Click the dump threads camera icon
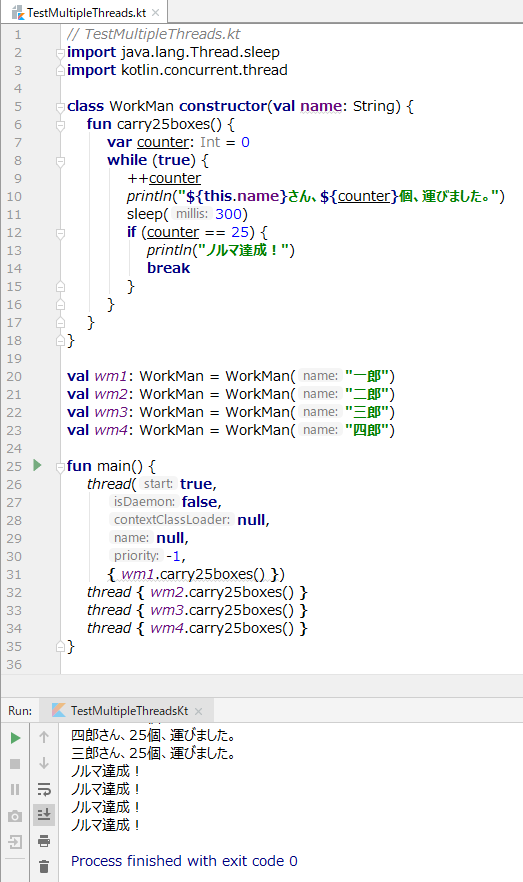 click(15, 816)
